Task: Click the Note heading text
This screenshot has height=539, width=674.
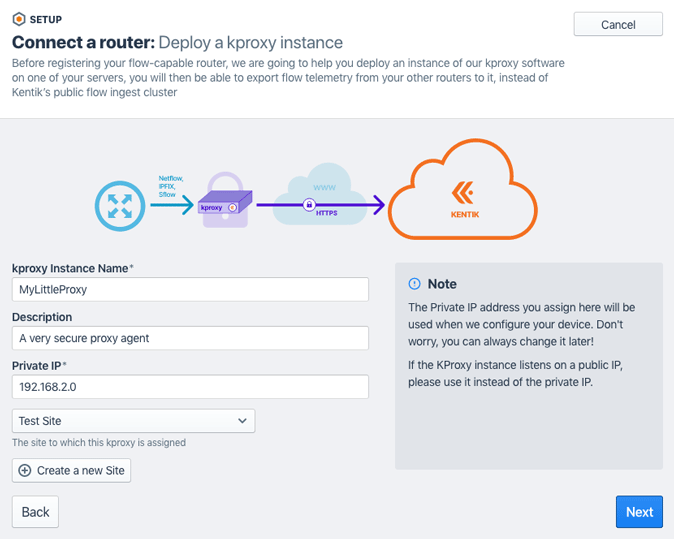Action: 442,284
